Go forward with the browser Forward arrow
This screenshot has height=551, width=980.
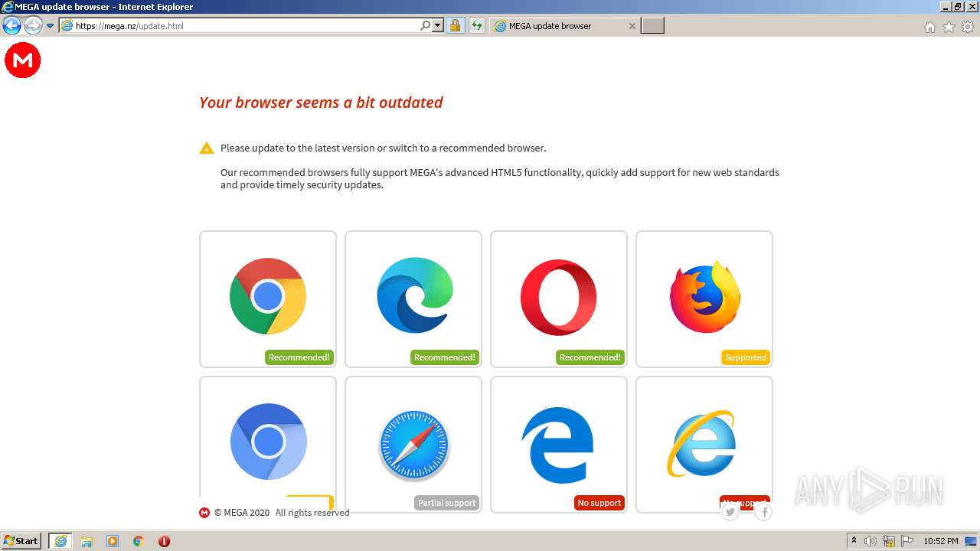click(33, 26)
